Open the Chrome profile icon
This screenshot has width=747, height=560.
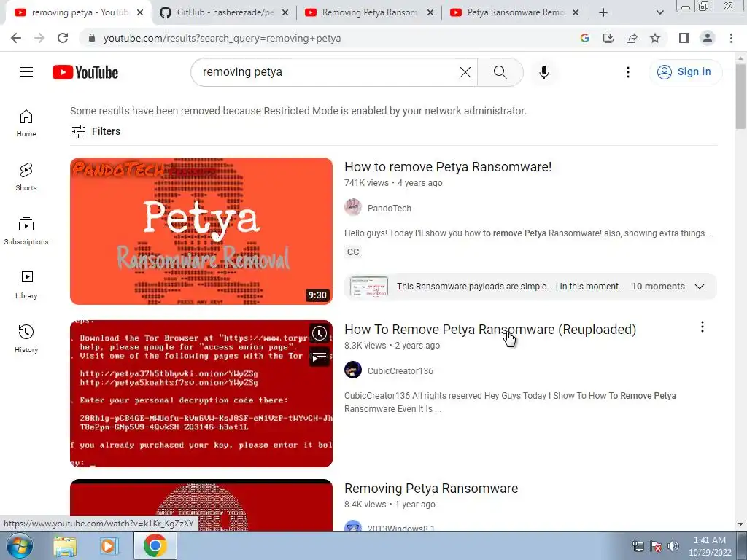[708, 38]
